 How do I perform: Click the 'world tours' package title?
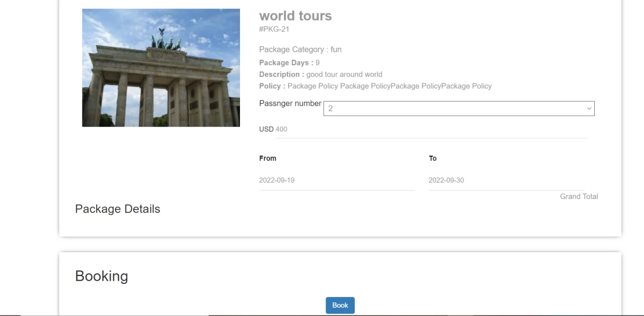coord(295,16)
